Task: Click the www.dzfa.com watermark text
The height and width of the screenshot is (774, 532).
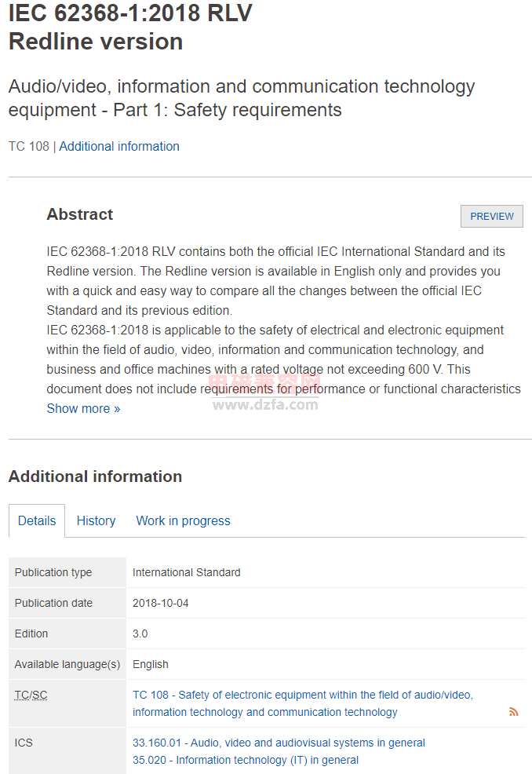Action: [265, 405]
